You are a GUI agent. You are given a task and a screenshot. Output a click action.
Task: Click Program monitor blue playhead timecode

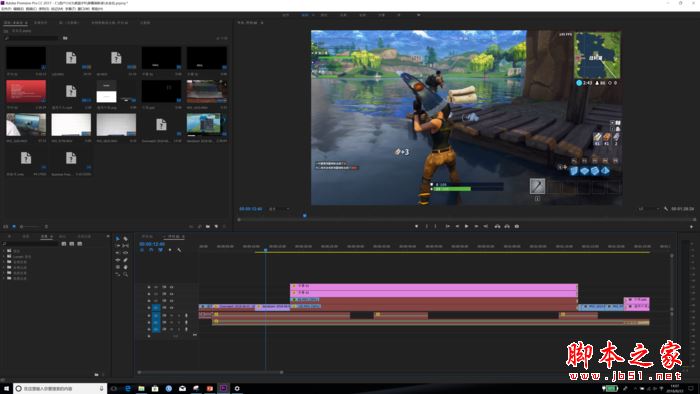251,208
